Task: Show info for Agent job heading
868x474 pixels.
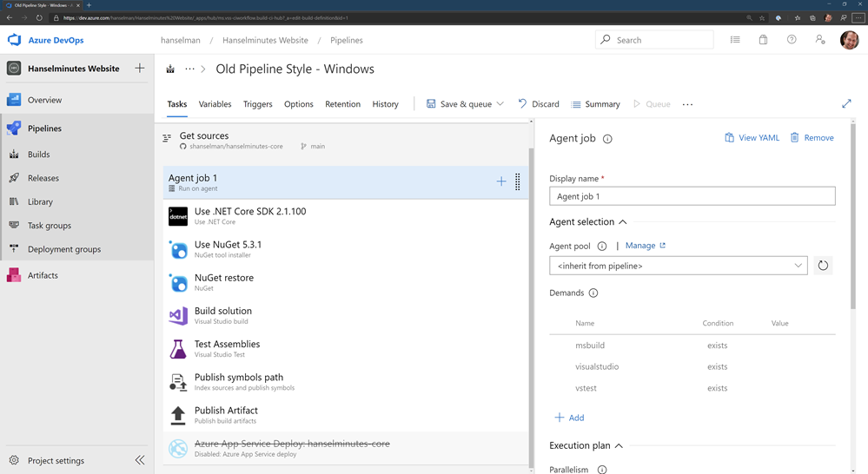Action: tap(607, 139)
